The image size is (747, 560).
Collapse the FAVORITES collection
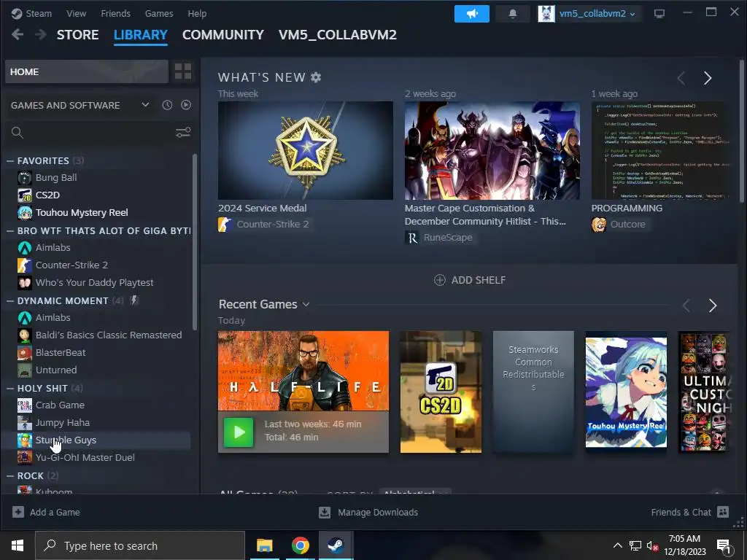10,161
